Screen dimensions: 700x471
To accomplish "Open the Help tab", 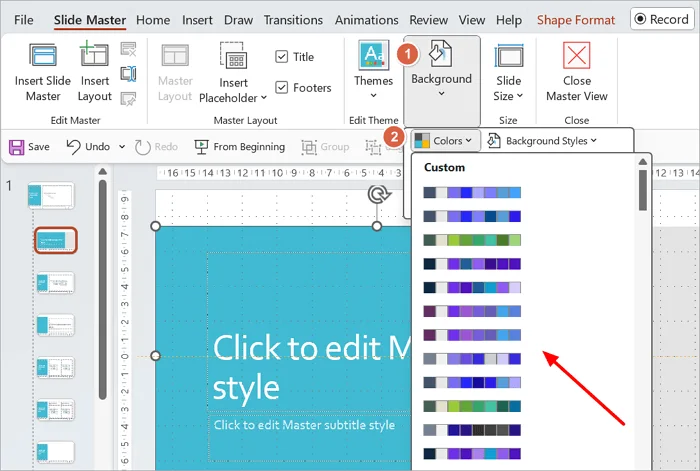I will tap(509, 20).
